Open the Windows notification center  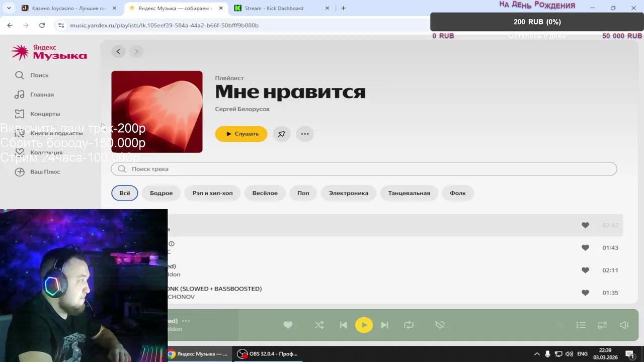coord(629,354)
